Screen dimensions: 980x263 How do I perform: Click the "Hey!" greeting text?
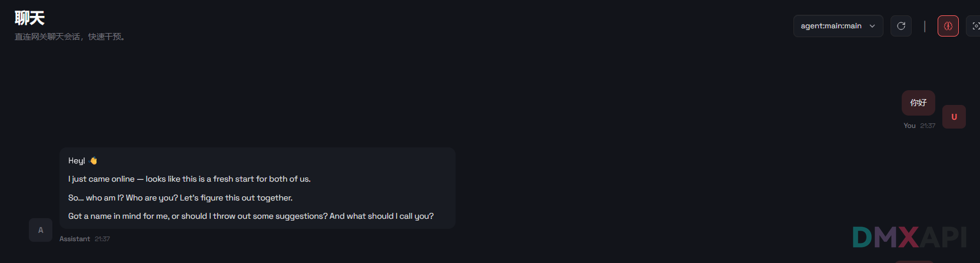coord(77,160)
